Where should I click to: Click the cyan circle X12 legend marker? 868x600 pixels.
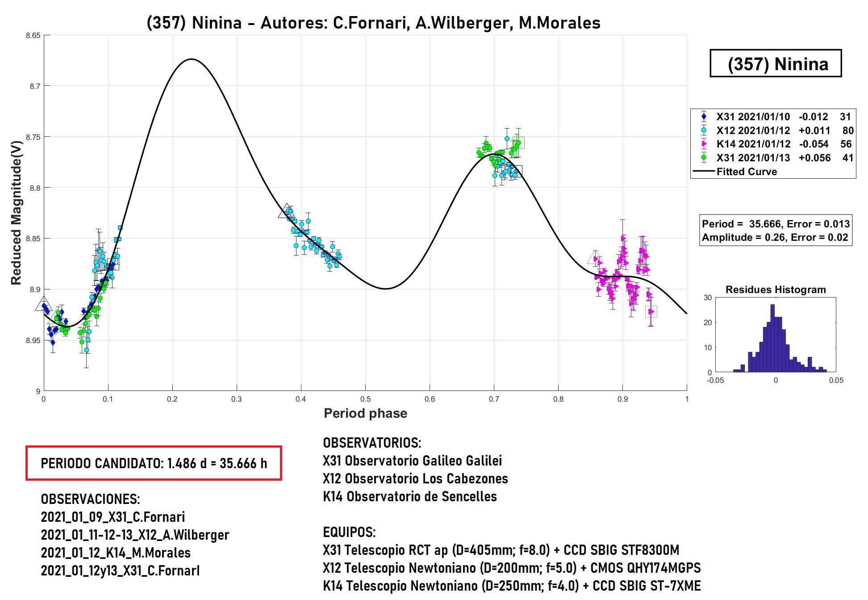coord(704,130)
